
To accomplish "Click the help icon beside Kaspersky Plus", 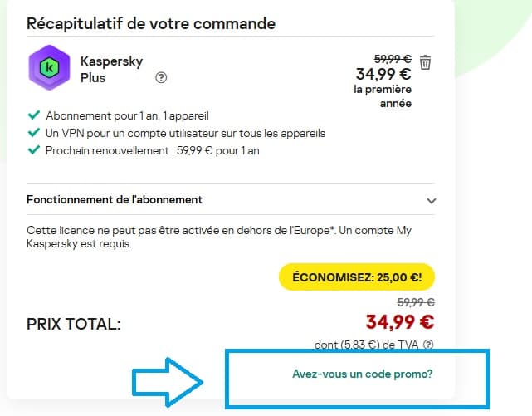I will point(161,78).
